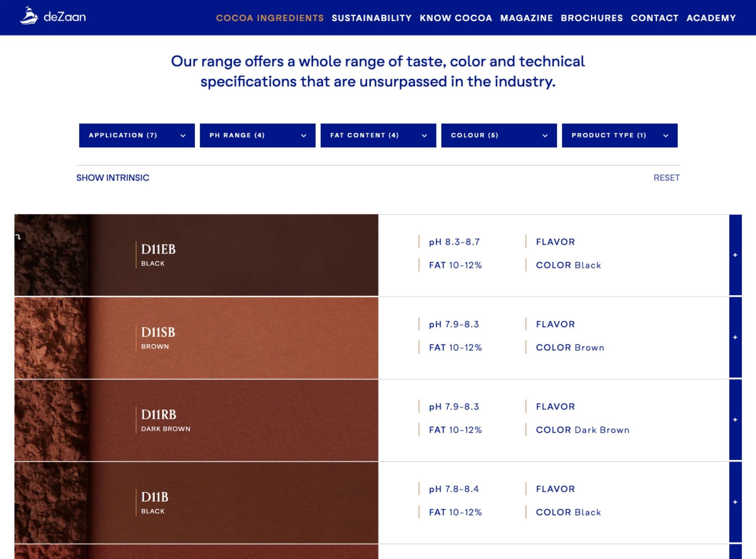Click COLOR Brown in D11SB row
Image resolution: width=756 pixels, height=559 pixels.
pos(570,347)
